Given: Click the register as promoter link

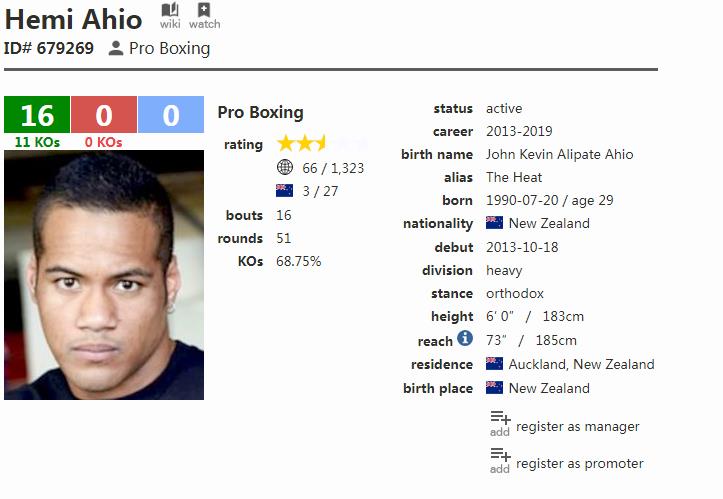Looking at the screenshot, I should coord(579,464).
